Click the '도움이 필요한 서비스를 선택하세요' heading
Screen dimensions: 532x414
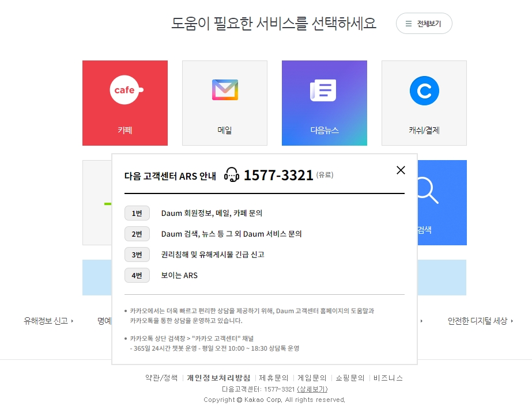274,24
